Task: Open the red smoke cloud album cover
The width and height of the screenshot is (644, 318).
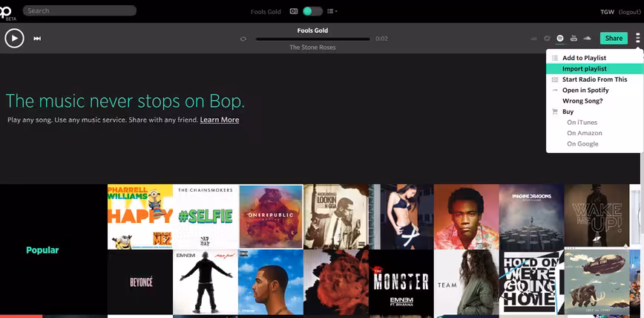Action: [x=336, y=282]
